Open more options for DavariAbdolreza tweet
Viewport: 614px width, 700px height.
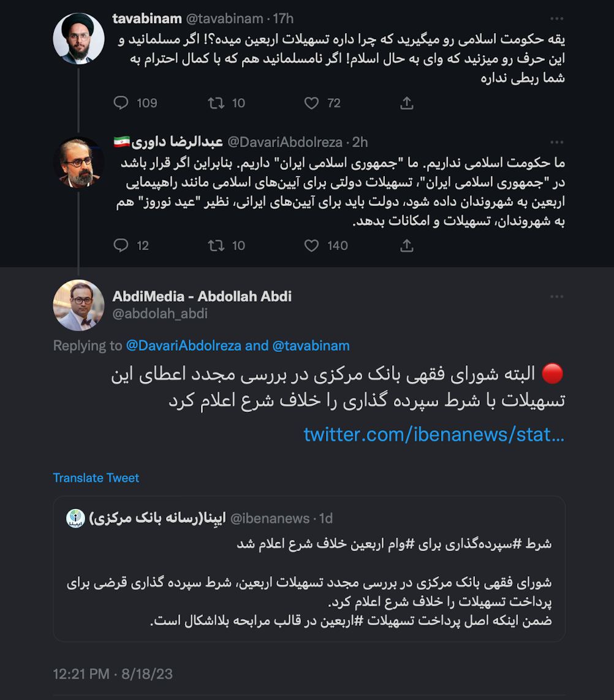coord(556,142)
